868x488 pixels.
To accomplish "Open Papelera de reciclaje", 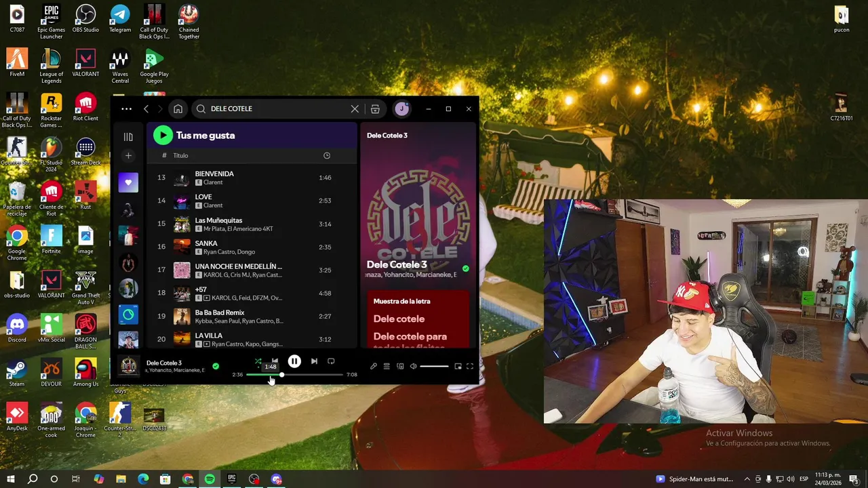I will tap(17, 199).
